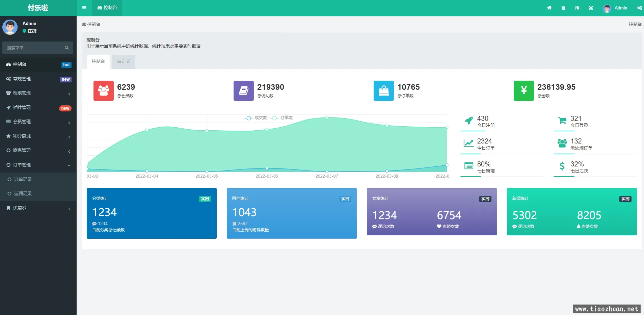The image size is (644, 315).
Task: Collapse the 订单管理 sidebar menu
Action: coord(38,165)
